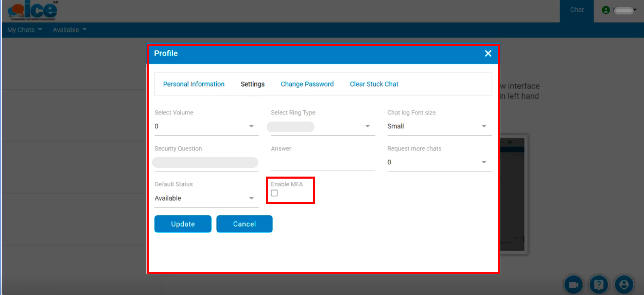Click the video camera icon button
Screen dimensions: 644x295
pyautogui.click(x=573, y=284)
